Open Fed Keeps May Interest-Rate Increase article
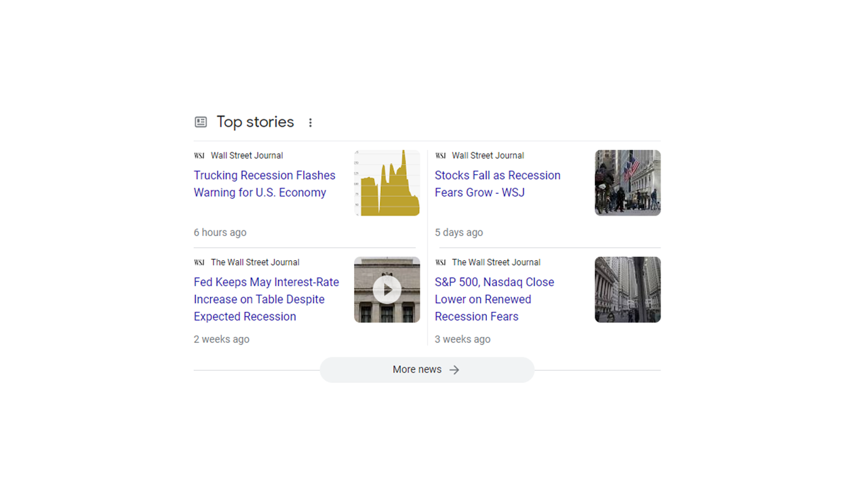 click(x=267, y=299)
